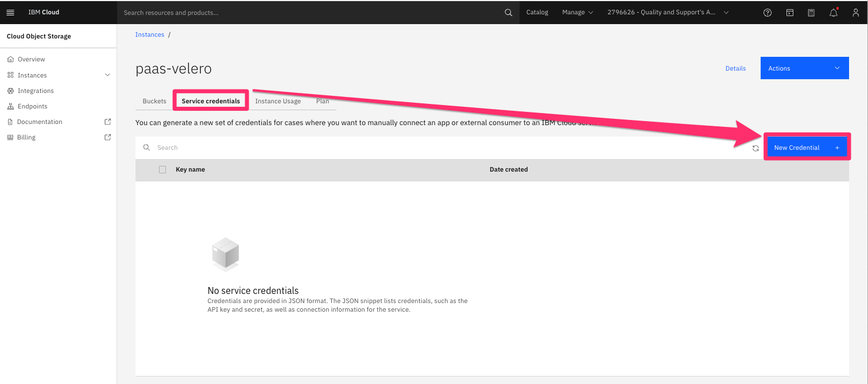
Task: Switch to the Instance Usage tab
Action: 278,101
